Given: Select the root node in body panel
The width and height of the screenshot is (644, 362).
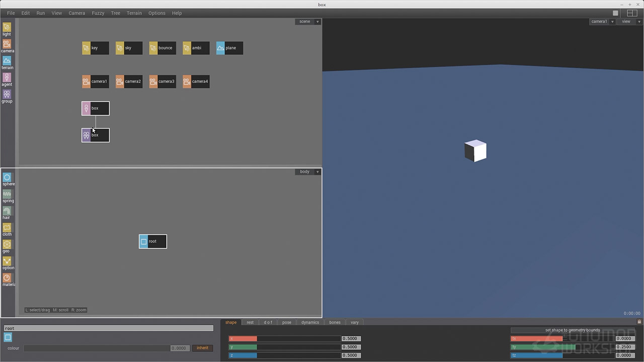Looking at the screenshot, I should tap(153, 241).
